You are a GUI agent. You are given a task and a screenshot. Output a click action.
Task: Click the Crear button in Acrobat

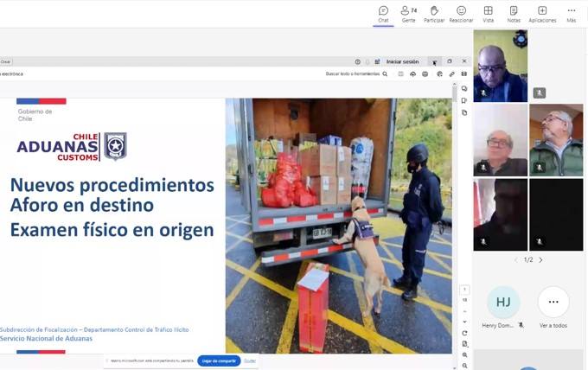coord(6,61)
